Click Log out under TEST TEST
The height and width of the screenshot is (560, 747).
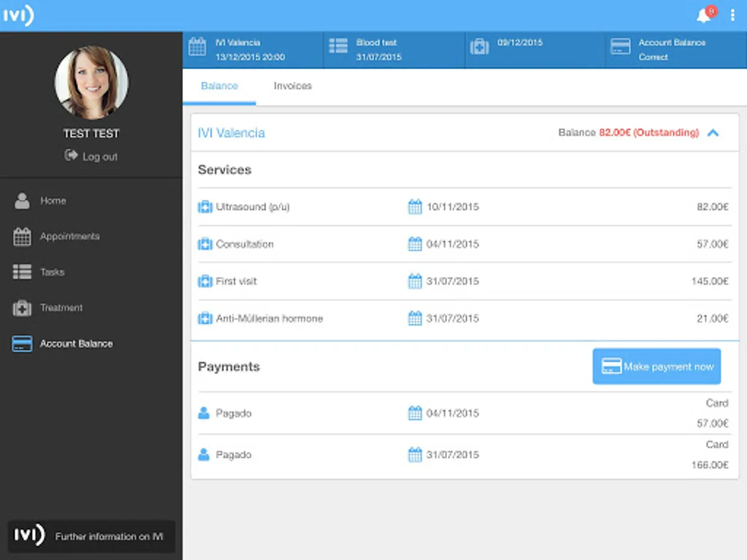[91, 156]
